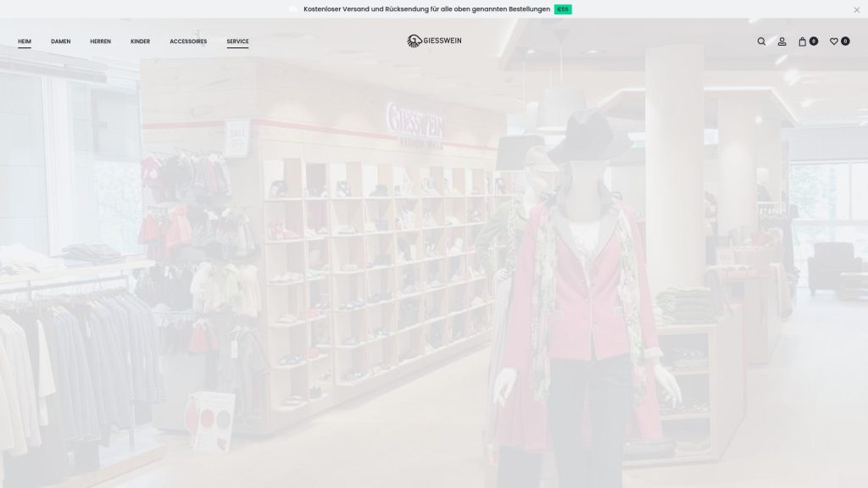The image size is (868, 488).
Task: Open the SERVICE menu
Action: [237, 42]
